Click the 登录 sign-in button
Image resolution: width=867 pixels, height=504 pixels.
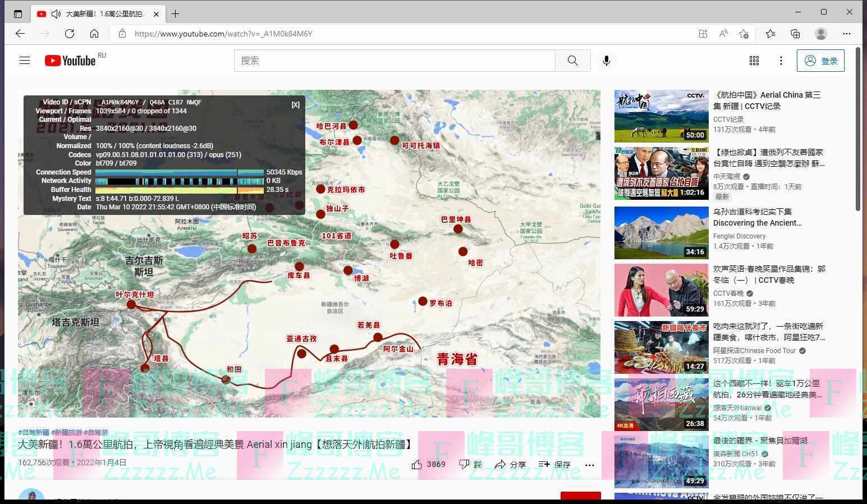point(820,61)
